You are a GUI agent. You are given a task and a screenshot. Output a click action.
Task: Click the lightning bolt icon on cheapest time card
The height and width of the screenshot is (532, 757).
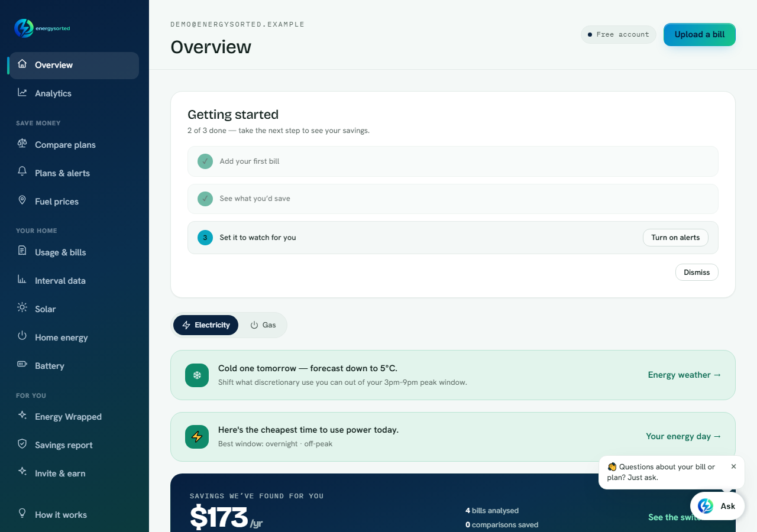[x=197, y=437]
